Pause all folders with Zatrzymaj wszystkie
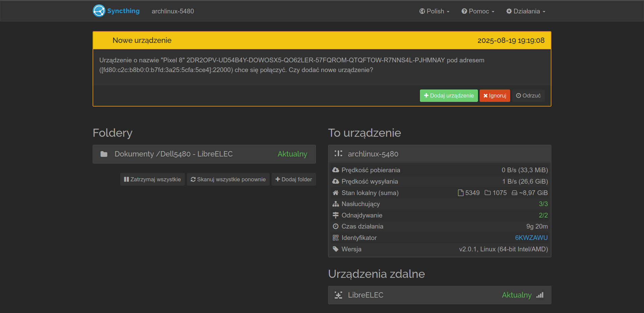This screenshot has width=644, height=313. point(152,180)
